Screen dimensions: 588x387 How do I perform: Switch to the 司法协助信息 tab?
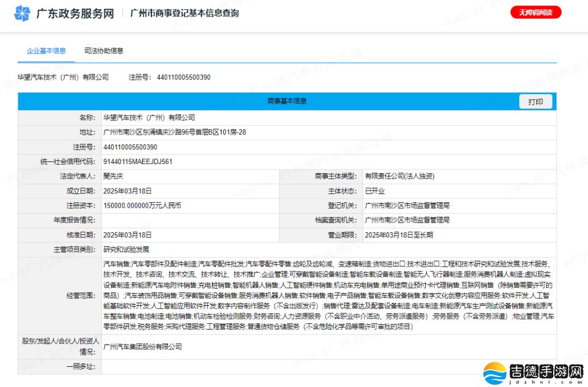tap(103, 51)
